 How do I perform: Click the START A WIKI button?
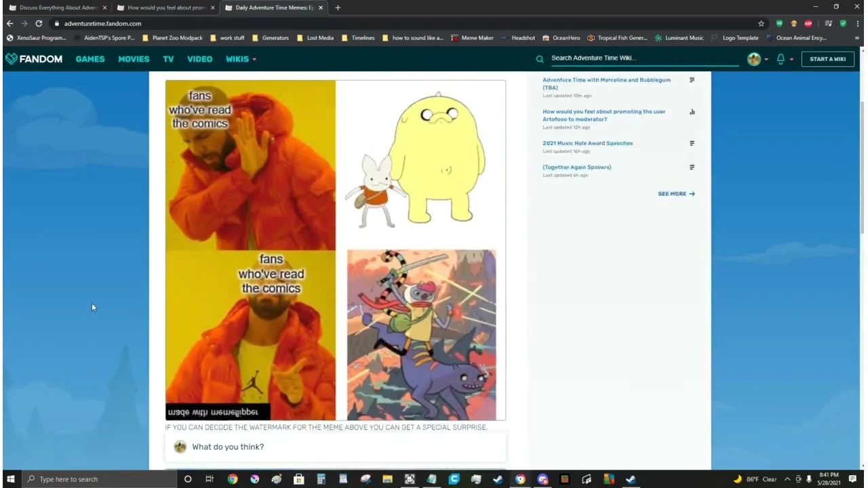(827, 59)
